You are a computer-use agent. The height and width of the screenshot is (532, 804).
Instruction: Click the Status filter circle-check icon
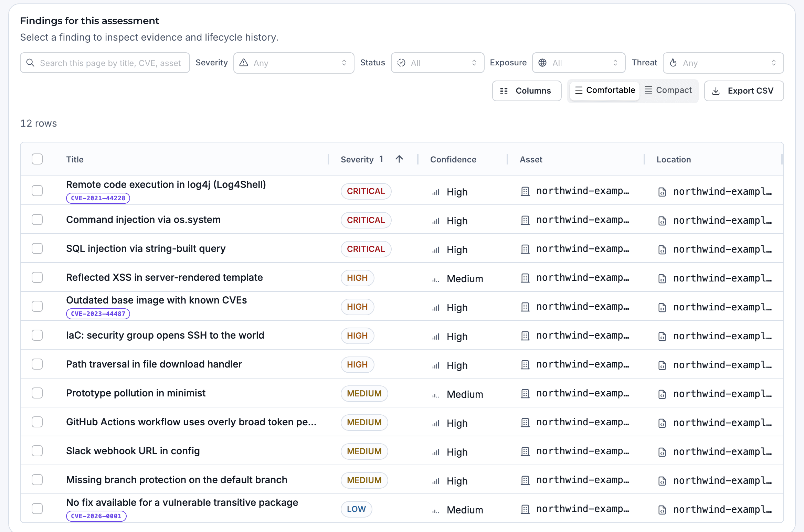[401, 63]
